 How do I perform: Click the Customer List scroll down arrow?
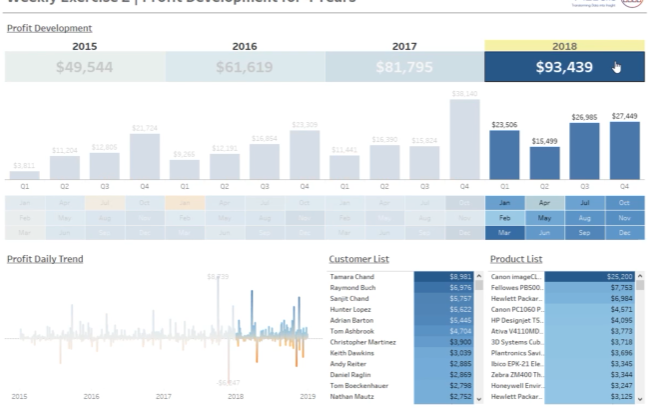tap(479, 399)
